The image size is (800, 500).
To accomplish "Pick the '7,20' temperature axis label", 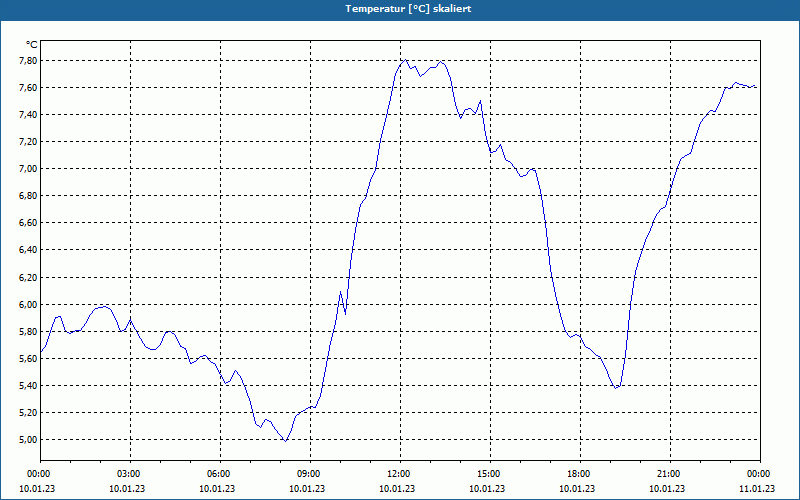I will click(x=28, y=142).
